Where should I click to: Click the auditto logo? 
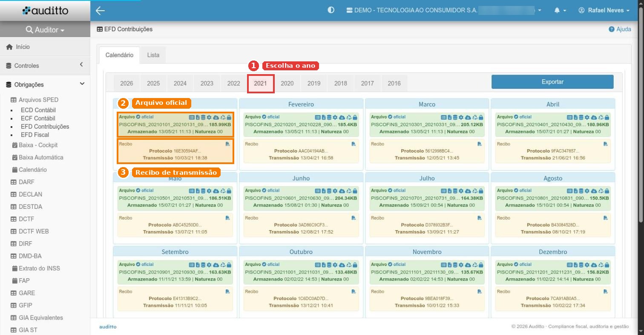pos(45,10)
